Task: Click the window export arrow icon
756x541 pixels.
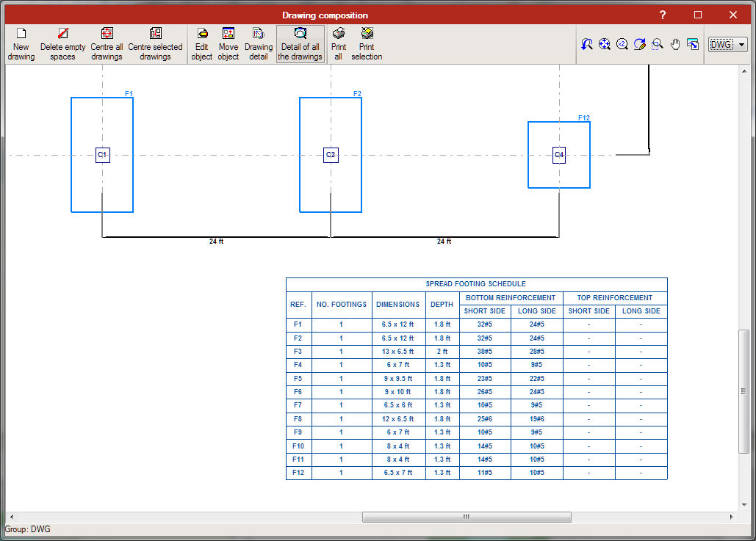Action: [693, 44]
